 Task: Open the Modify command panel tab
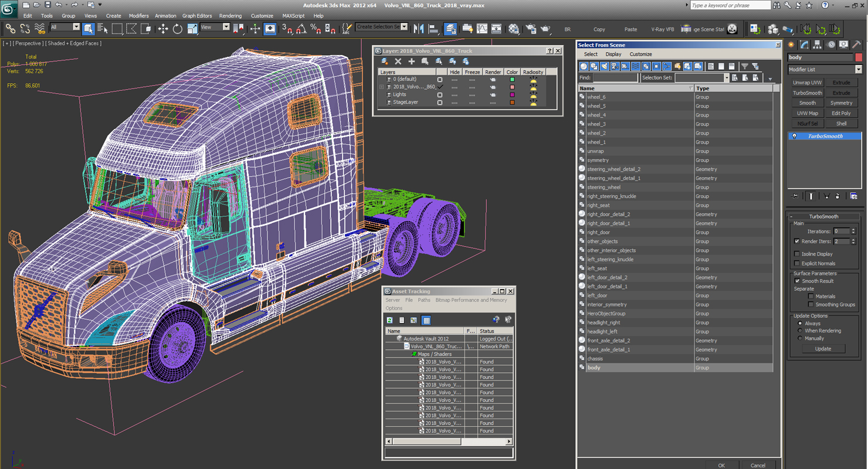click(804, 45)
